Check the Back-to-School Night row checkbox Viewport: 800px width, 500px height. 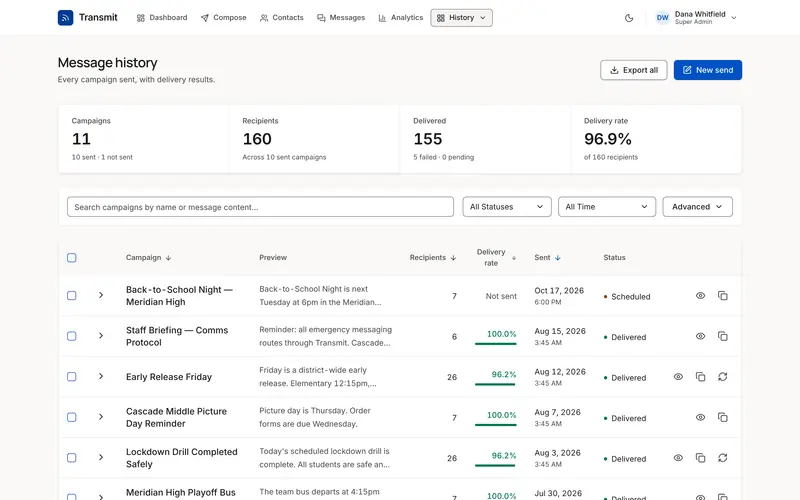pyautogui.click(x=72, y=295)
